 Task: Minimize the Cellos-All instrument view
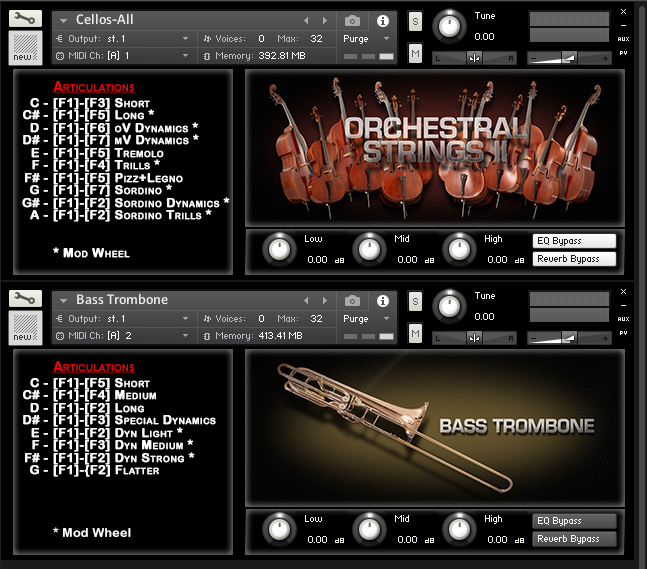point(623,26)
